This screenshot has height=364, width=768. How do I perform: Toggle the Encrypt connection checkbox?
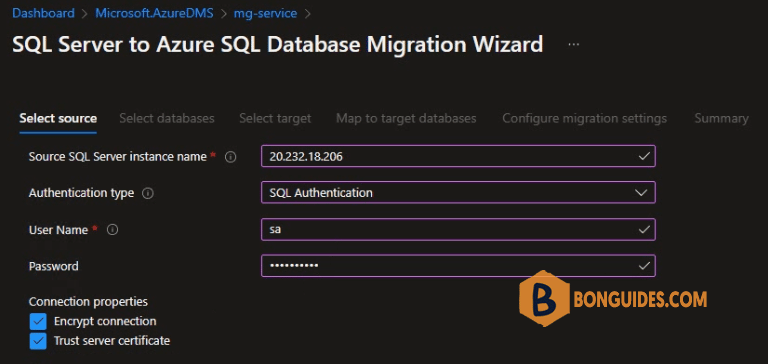click(38, 322)
